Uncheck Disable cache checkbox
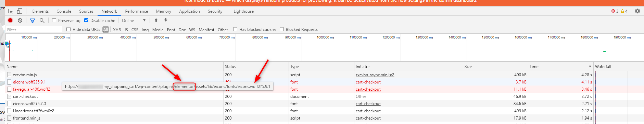Screen dimensions: 644x124 tap(86, 20)
